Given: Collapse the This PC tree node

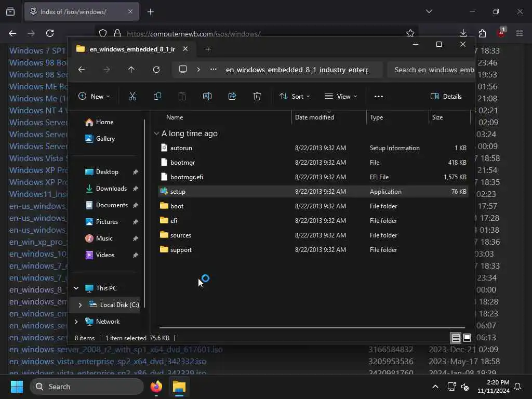Looking at the screenshot, I should click(76, 288).
